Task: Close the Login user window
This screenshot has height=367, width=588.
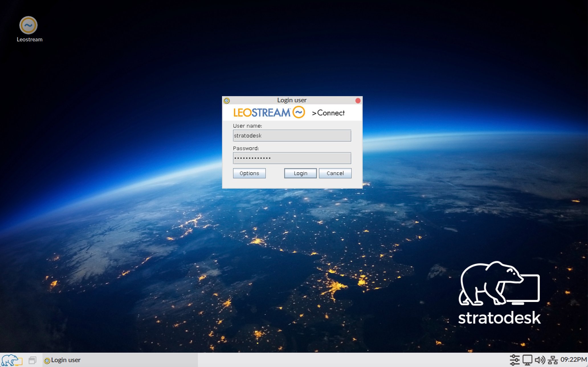Action: tap(358, 100)
